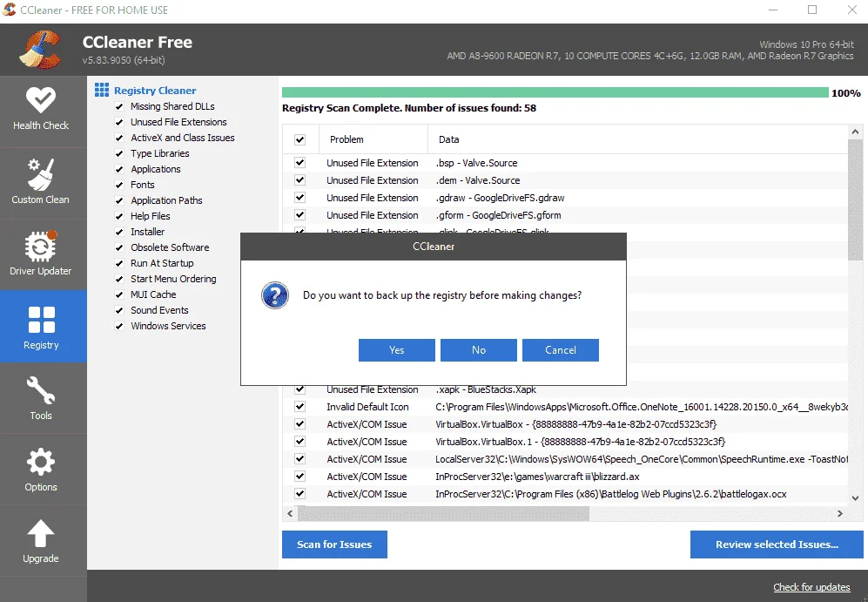Open the Driver Updater gear icon

[x=40, y=246]
